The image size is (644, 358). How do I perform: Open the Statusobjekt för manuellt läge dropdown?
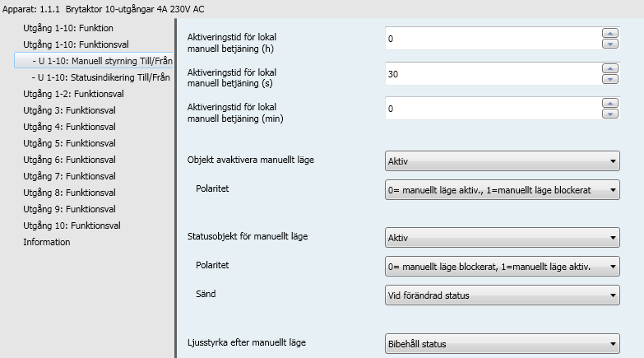point(502,238)
